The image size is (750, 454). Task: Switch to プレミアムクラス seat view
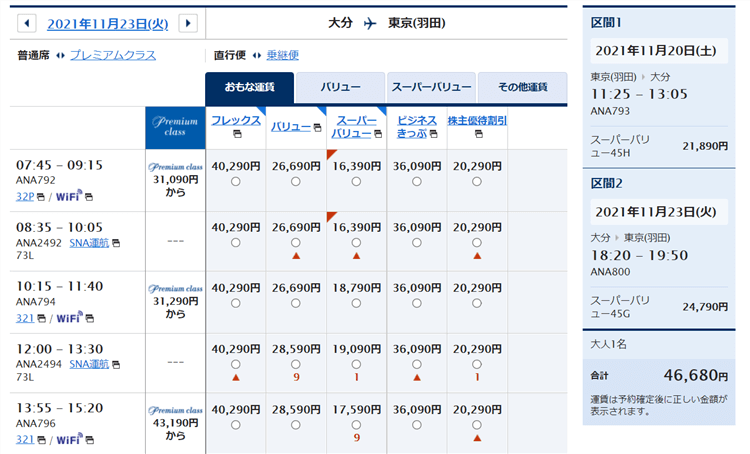113,55
